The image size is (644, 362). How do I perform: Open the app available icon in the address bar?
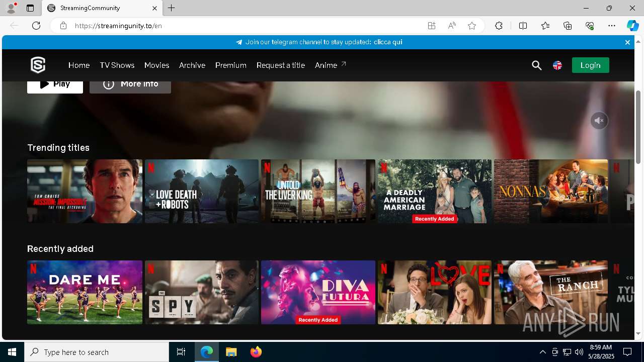(432, 26)
